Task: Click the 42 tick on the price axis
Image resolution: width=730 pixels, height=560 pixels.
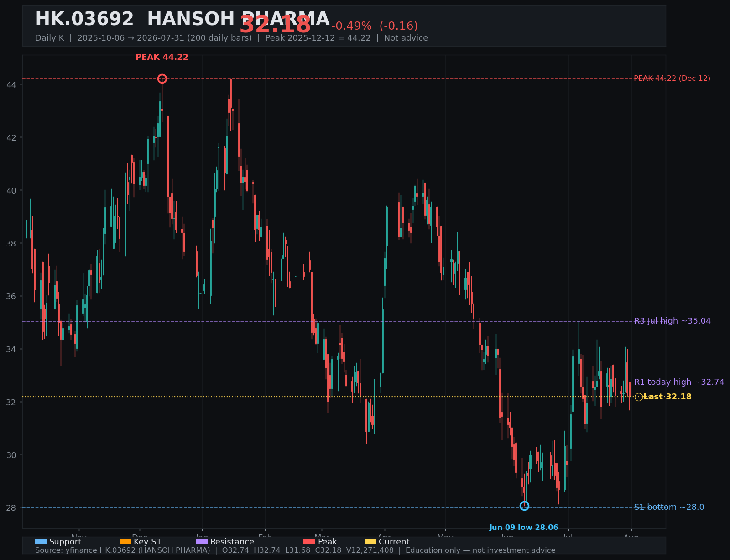Action: point(11,138)
